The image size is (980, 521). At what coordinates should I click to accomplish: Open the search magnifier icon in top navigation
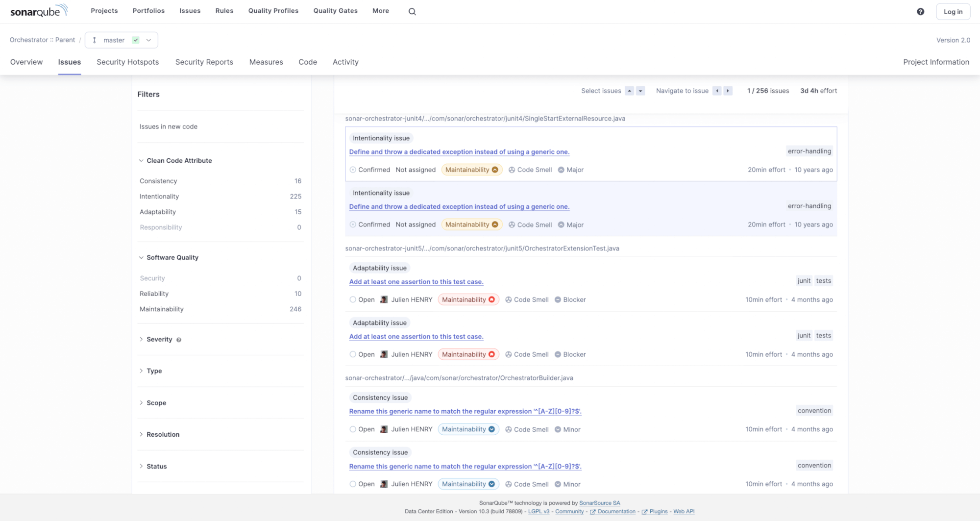(x=412, y=11)
